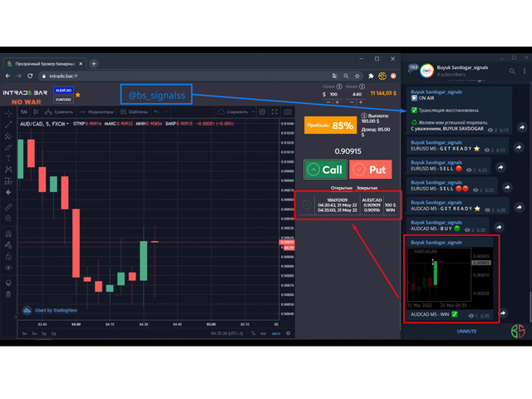Toggle magnet mode in chart toolbar

pyautogui.click(x=8, y=234)
